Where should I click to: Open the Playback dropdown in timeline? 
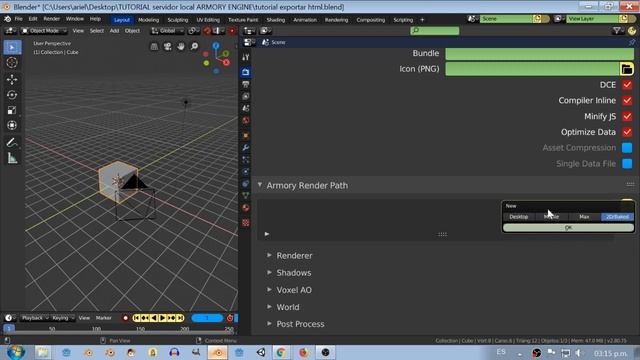point(35,318)
